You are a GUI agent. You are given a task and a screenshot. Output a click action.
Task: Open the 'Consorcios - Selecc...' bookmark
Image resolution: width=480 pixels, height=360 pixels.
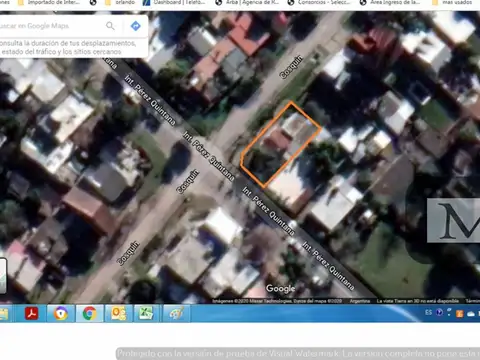320,3
